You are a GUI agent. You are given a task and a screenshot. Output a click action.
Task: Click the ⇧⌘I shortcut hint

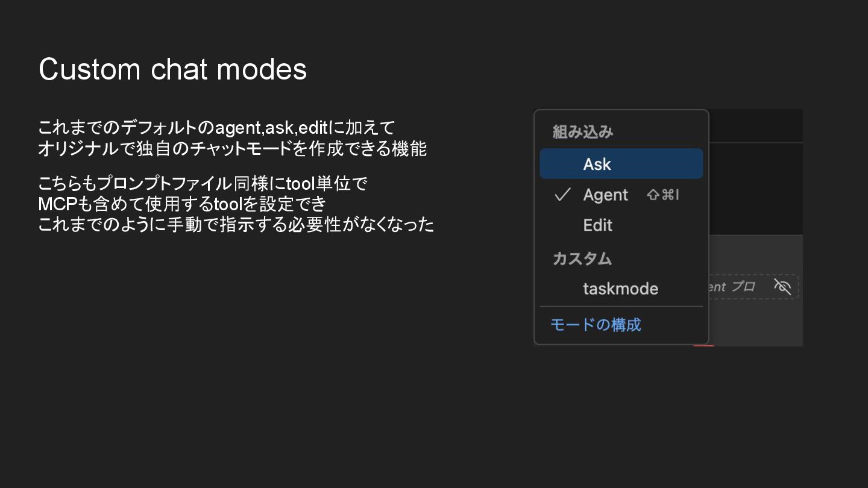[x=663, y=195]
